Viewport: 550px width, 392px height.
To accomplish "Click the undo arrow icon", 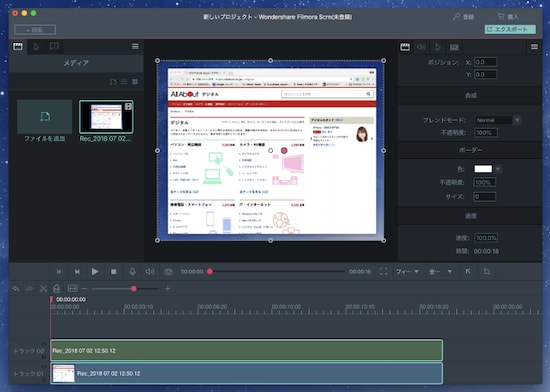I will click(x=16, y=289).
